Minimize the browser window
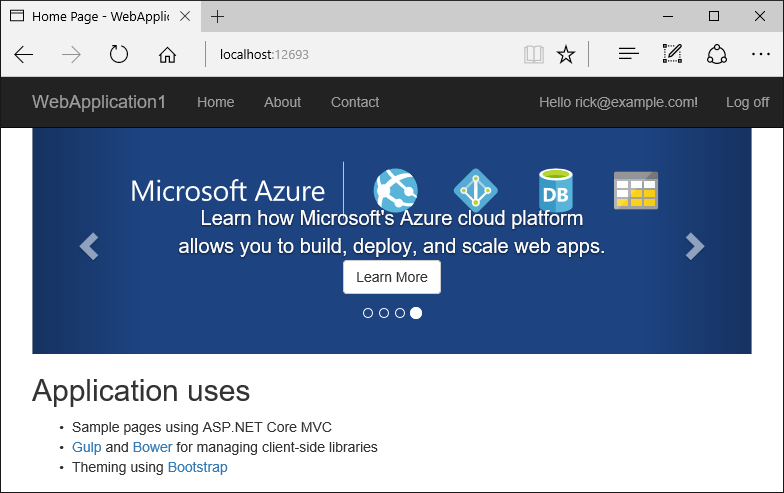The image size is (784, 493). (x=668, y=16)
